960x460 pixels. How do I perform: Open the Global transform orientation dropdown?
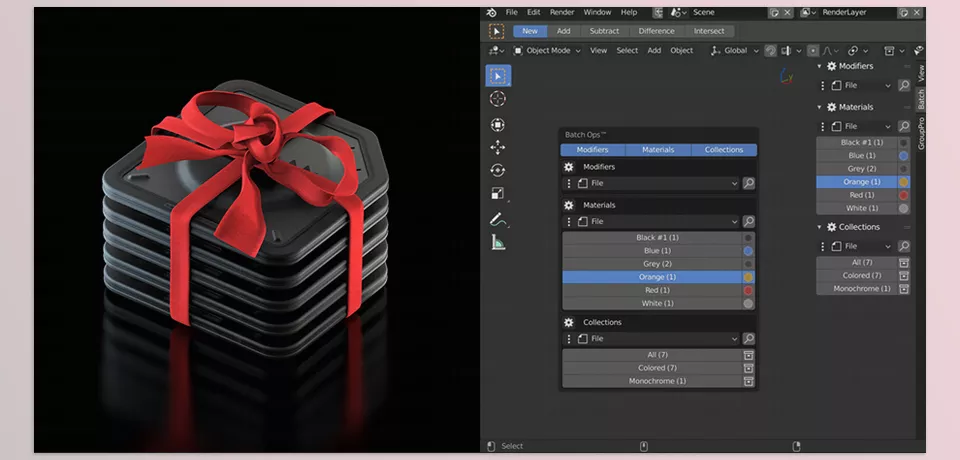coord(735,50)
